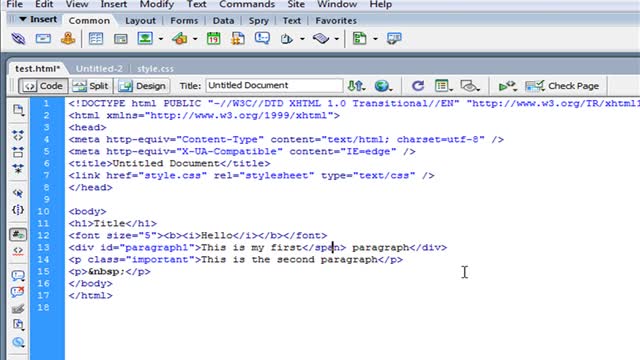Click line number 12 in gutter
Screen dimensions: 640x360
pos(43,236)
